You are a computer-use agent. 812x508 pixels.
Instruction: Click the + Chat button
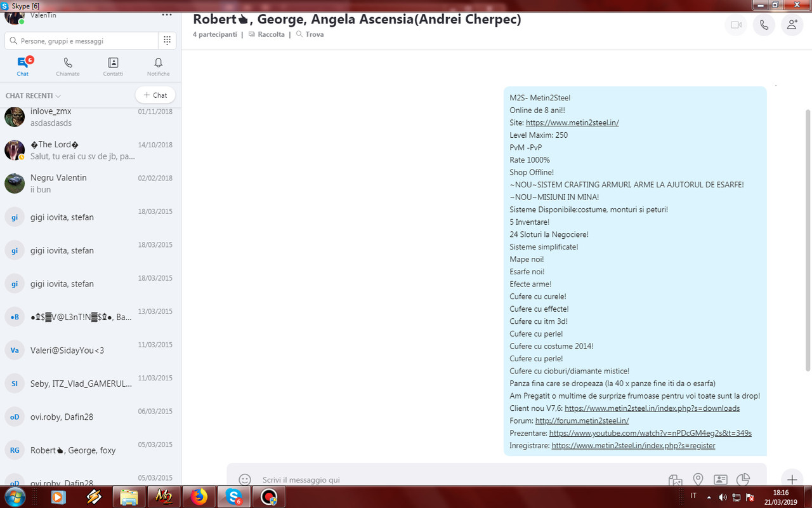coord(155,95)
